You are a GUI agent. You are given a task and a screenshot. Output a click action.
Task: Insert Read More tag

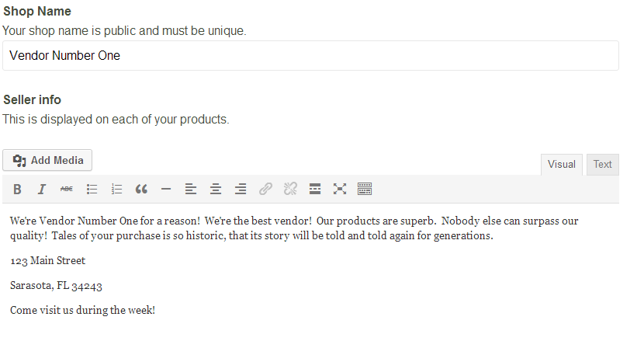(x=315, y=190)
